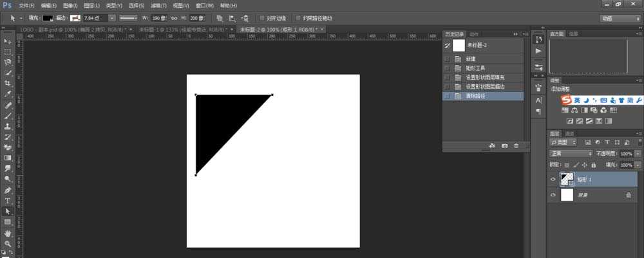Hide the 矩形 1 layer
Viewport: 644px width, 258px height.
pos(553,180)
